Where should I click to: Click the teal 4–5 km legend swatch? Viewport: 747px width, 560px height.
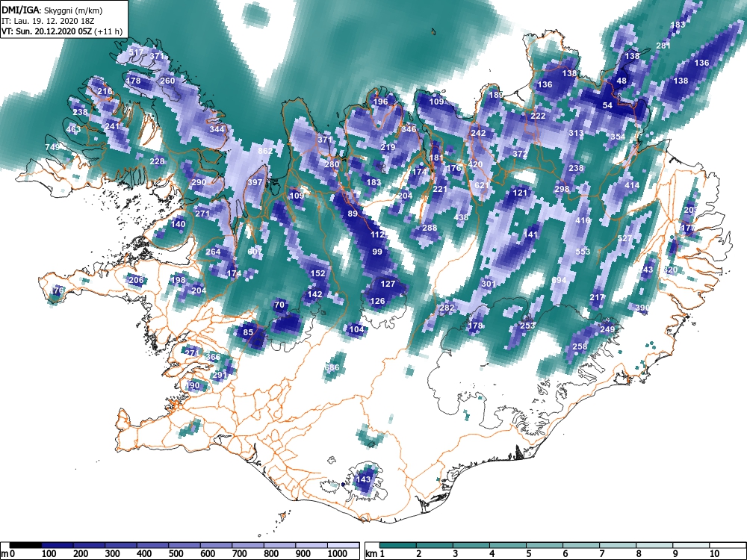[x=508, y=545]
